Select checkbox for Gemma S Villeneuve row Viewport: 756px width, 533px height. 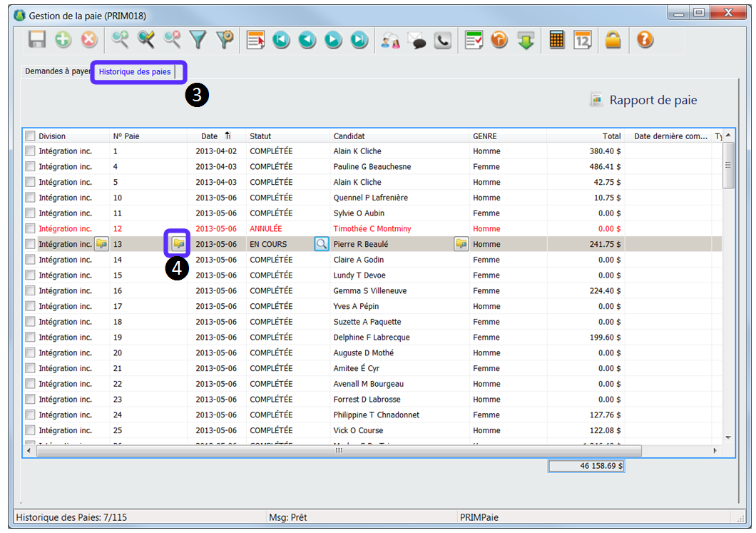point(30,291)
